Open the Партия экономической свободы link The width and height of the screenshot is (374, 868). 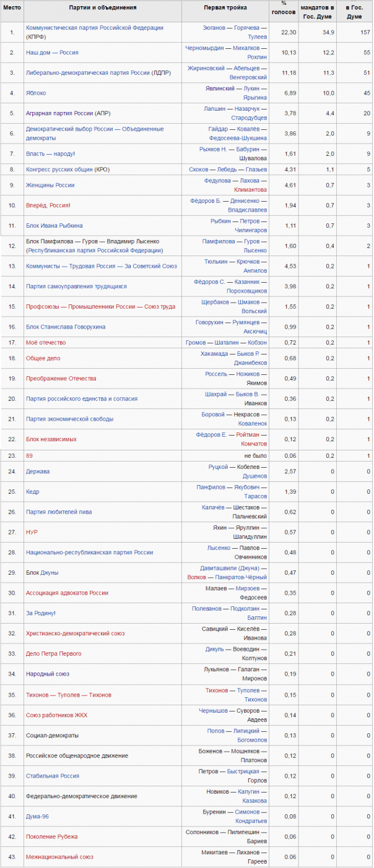click(69, 419)
